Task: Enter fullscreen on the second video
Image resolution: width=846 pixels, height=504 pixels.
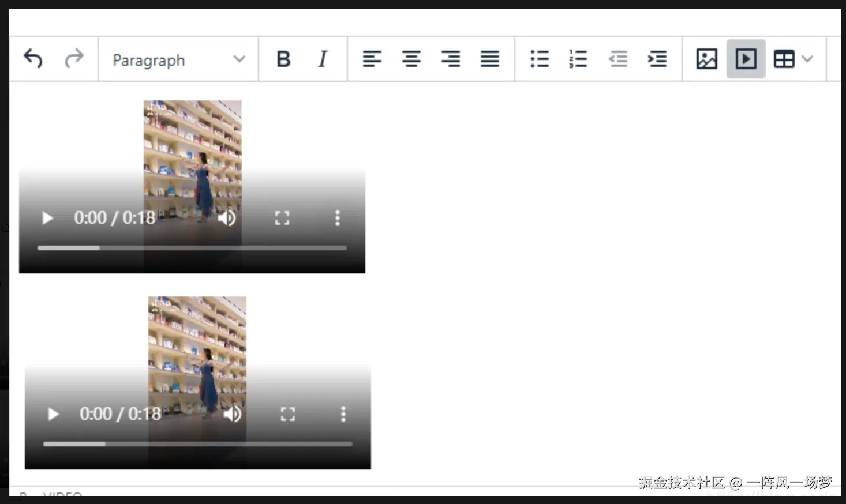Action: [288, 414]
